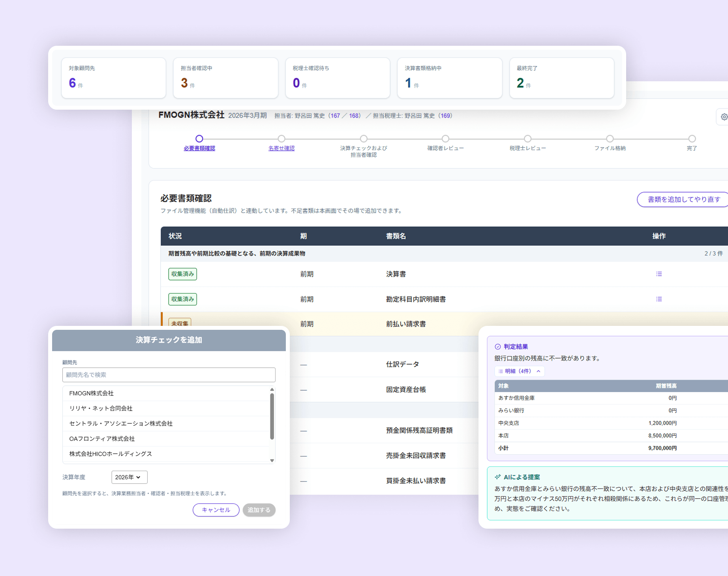Select 決算チェックおよび担当者確認 step circle
The width and height of the screenshot is (728, 576).
click(364, 138)
